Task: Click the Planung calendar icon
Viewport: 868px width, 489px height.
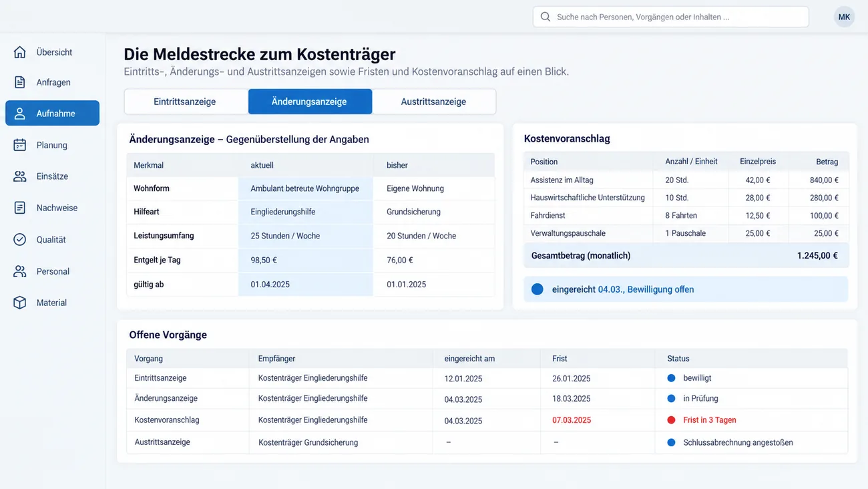Action: [x=20, y=145]
